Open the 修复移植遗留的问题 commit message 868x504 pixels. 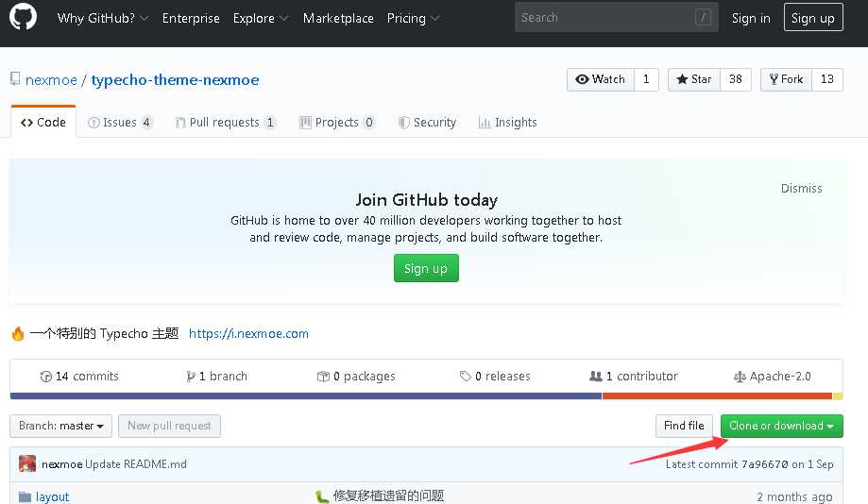388,496
